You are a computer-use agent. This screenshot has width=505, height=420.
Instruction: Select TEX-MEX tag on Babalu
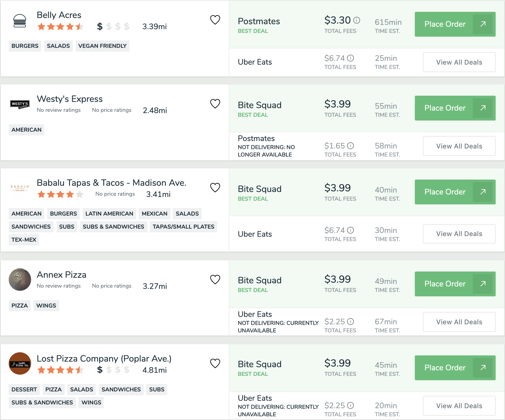(x=24, y=240)
